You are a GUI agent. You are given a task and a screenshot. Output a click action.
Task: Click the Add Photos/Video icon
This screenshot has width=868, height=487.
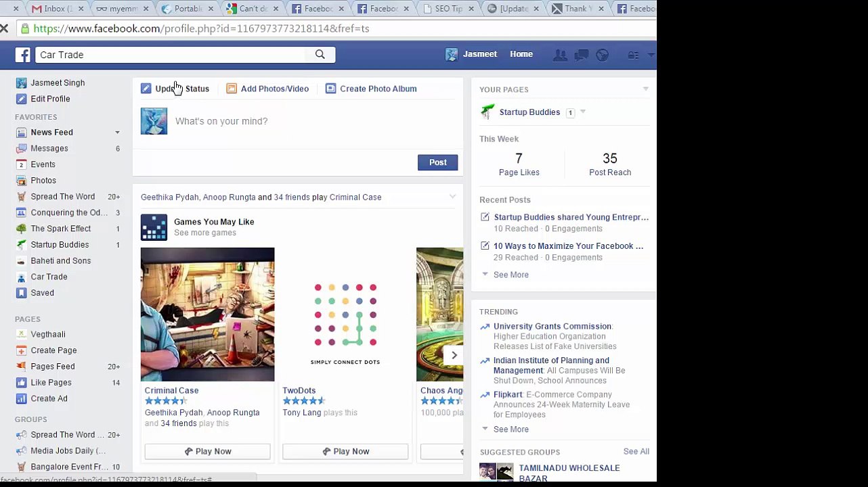(232, 89)
